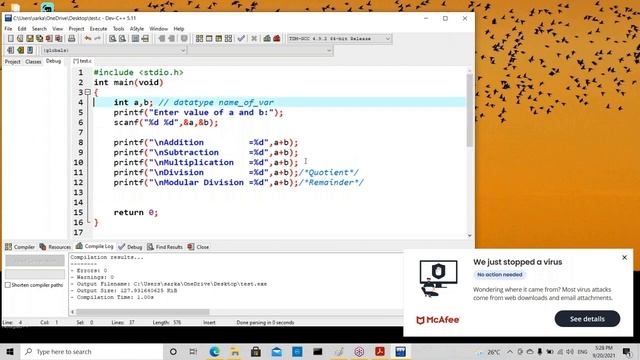The height and width of the screenshot is (360, 640).
Task: Switch to the Classes sidebar tab
Action: click(x=33, y=62)
